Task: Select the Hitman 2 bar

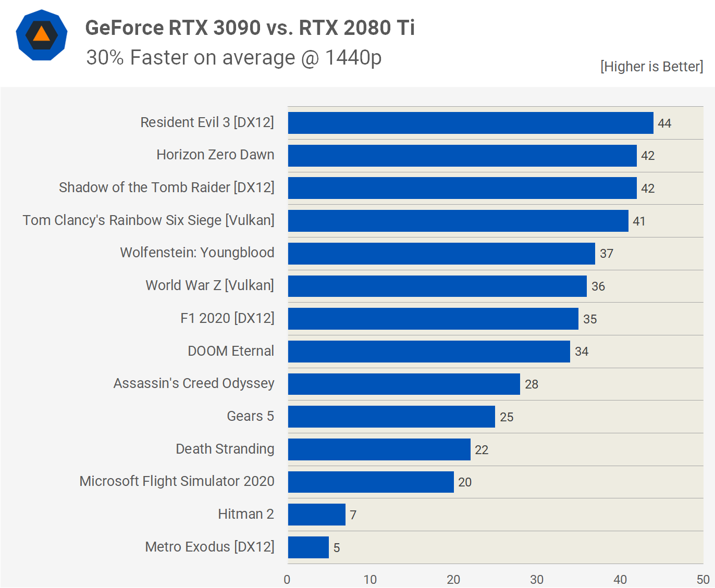Action: (316, 515)
